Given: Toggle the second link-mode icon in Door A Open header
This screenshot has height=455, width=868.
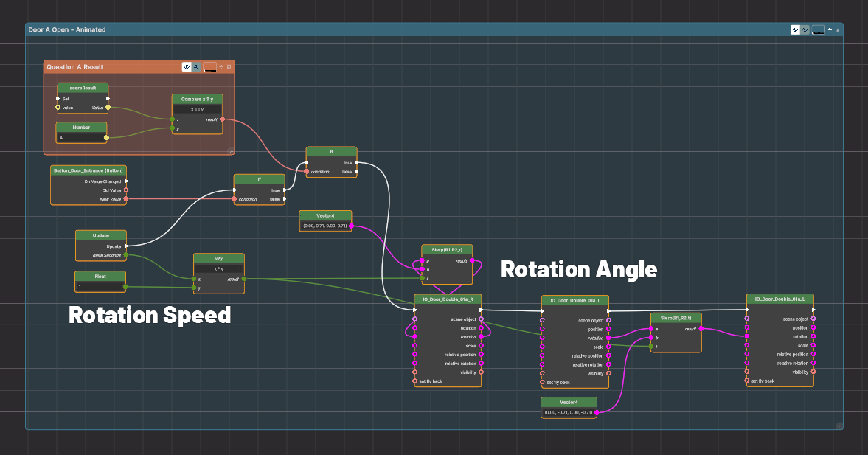Looking at the screenshot, I should [805, 29].
